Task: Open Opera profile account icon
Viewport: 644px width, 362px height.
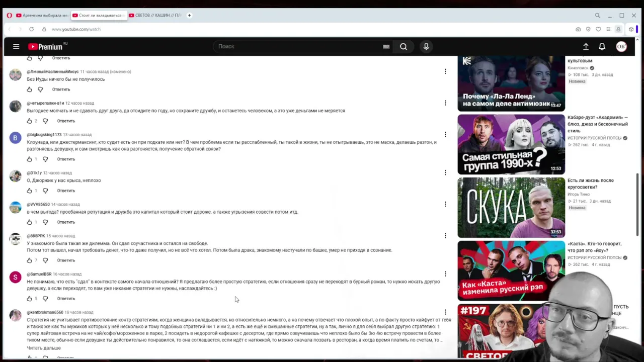Action: (x=618, y=29)
